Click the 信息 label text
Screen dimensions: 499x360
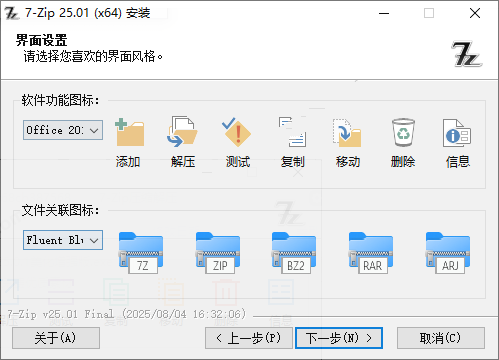(x=458, y=162)
